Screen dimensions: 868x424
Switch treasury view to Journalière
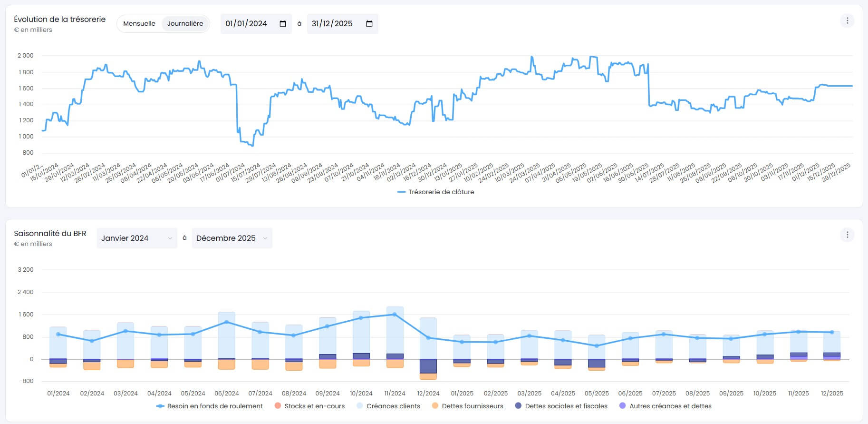click(185, 24)
